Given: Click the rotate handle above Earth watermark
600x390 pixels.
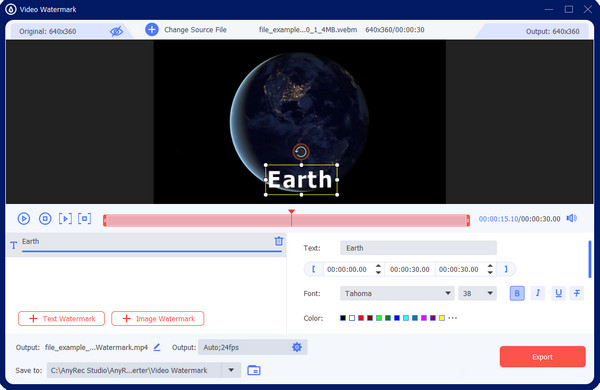Looking at the screenshot, I should (x=301, y=152).
